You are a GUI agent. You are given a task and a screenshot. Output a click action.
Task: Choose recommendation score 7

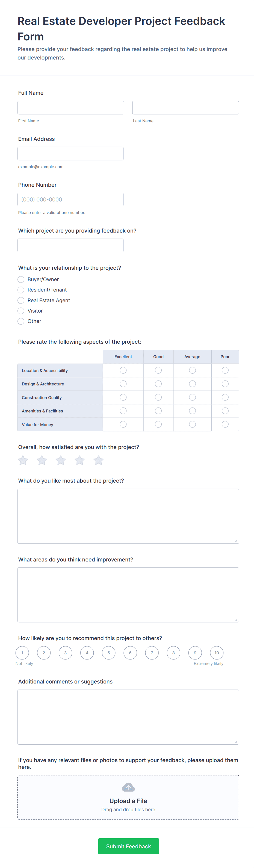coord(152,653)
